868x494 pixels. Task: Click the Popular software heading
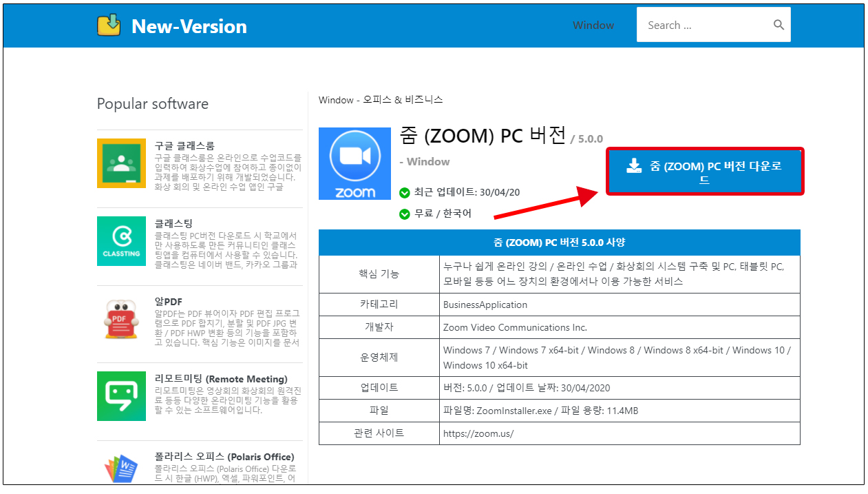[153, 104]
